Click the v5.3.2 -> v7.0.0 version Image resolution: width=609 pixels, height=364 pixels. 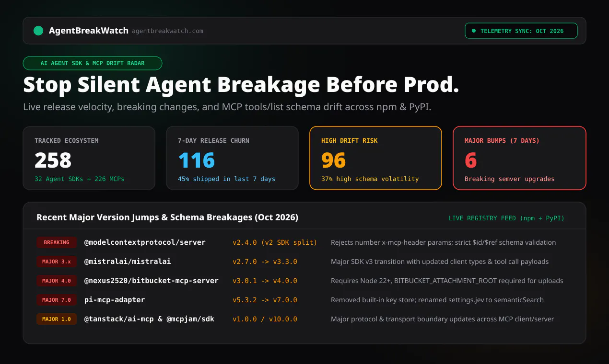point(265,300)
